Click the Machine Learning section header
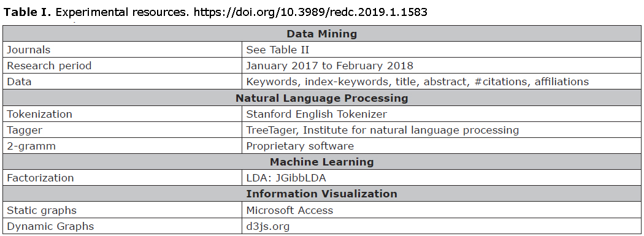This screenshot has width=644, height=236. point(321,162)
